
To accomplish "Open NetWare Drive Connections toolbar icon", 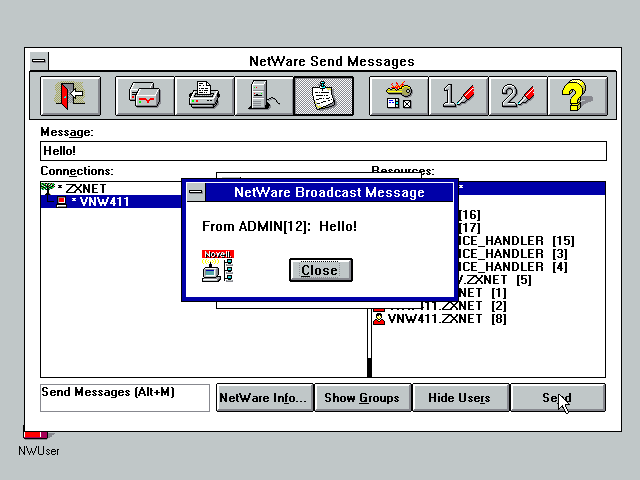I will [x=145, y=96].
